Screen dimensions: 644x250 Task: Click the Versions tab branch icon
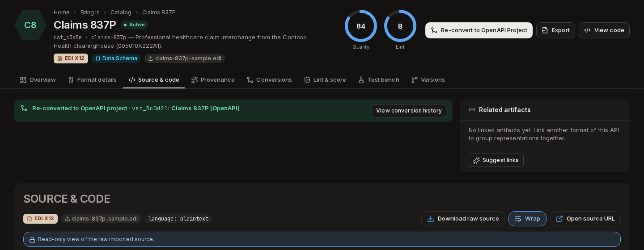pos(415,80)
